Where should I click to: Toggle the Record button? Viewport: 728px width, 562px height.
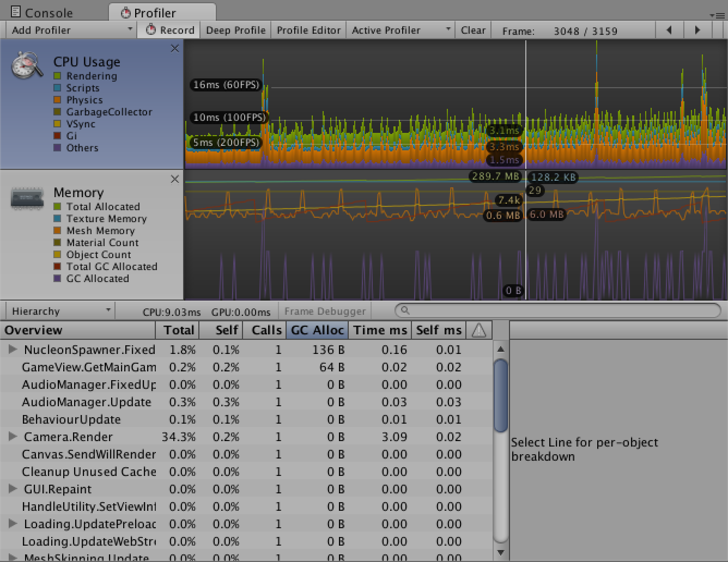(x=169, y=30)
